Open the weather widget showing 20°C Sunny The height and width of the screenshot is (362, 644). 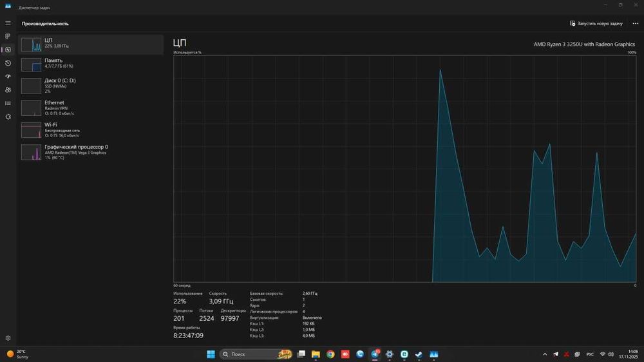tap(17, 354)
